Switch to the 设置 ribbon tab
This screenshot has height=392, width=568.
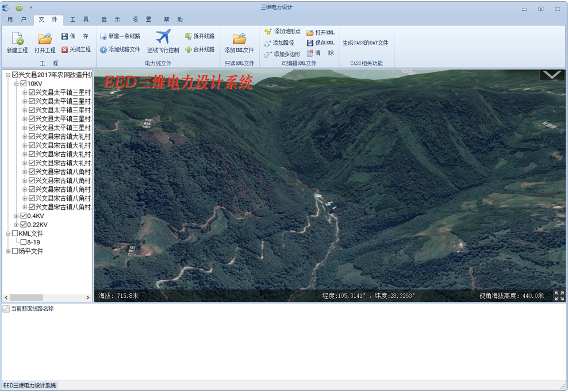point(142,20)
